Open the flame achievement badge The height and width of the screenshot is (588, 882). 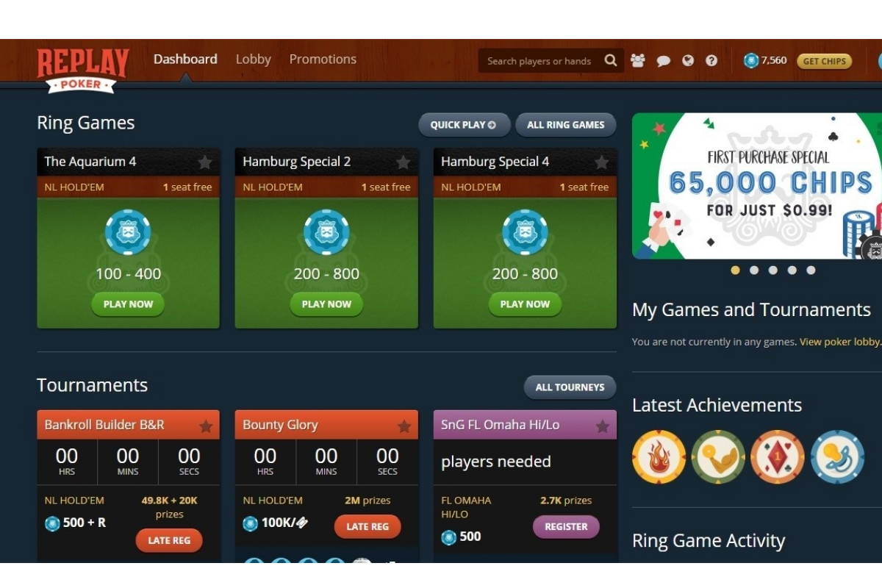click(659, 456)
